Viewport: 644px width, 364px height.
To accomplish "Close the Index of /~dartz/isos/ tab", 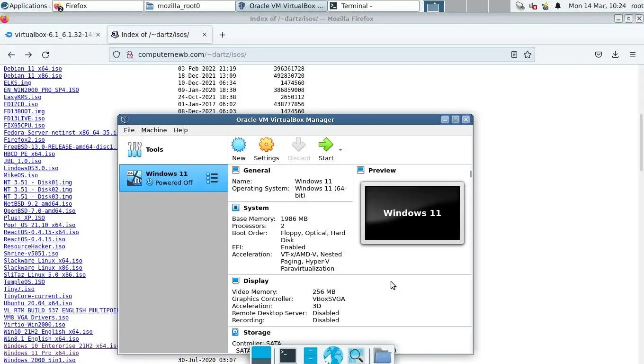I will (x=205, y=35).
